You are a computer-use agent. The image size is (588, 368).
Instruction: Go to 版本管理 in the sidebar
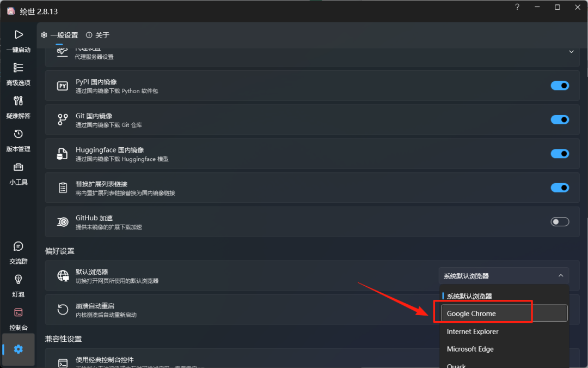[19, 135]
